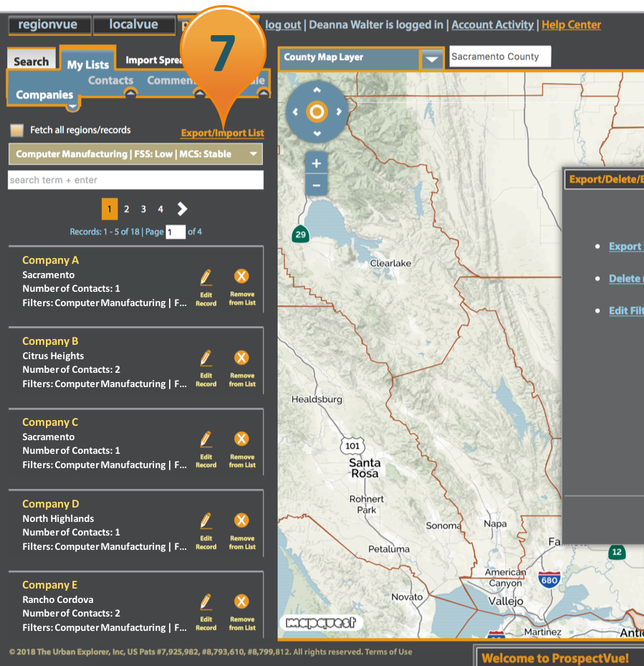The image size is (644, 666).
Task: Pan the map left arrow
Action: (295, 112)
